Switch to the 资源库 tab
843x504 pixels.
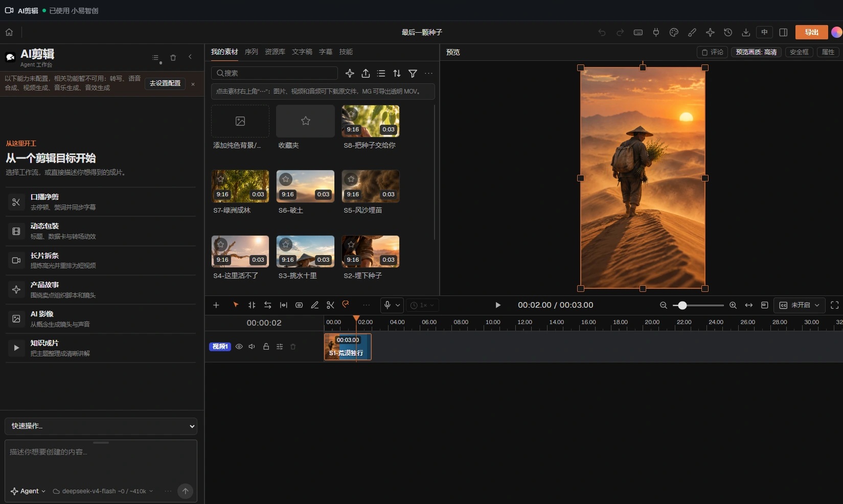(x=275, y=52)
